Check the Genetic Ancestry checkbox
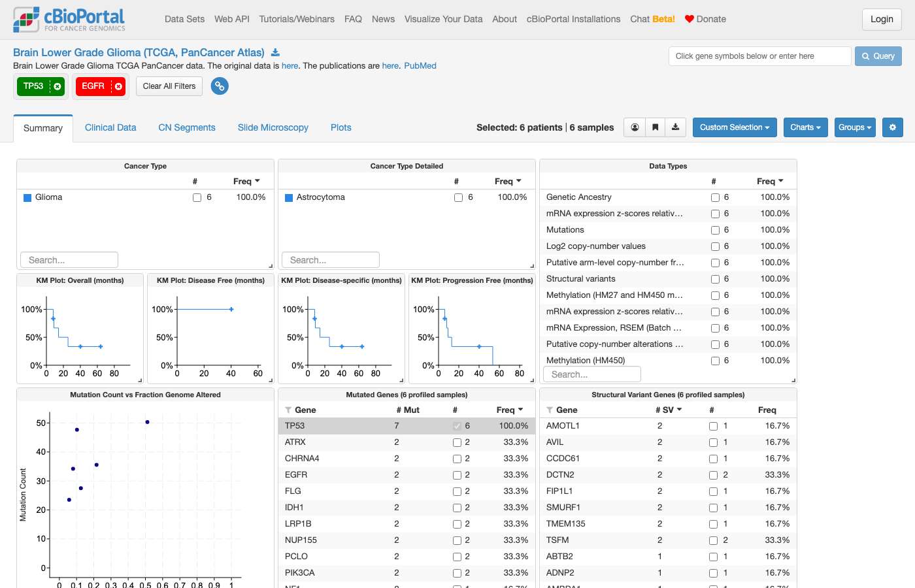Image resolution: width=915 pixels, height=588 pixels. point(715,197)
